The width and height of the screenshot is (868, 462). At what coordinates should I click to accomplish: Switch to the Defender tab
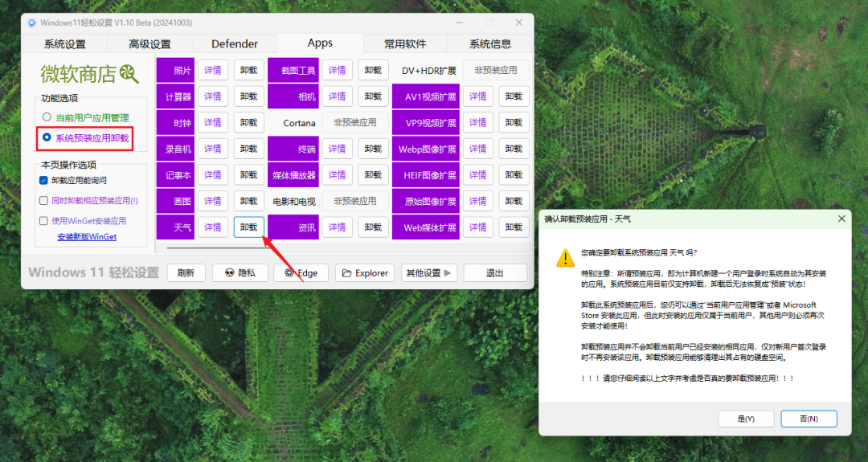pos(235,43)
